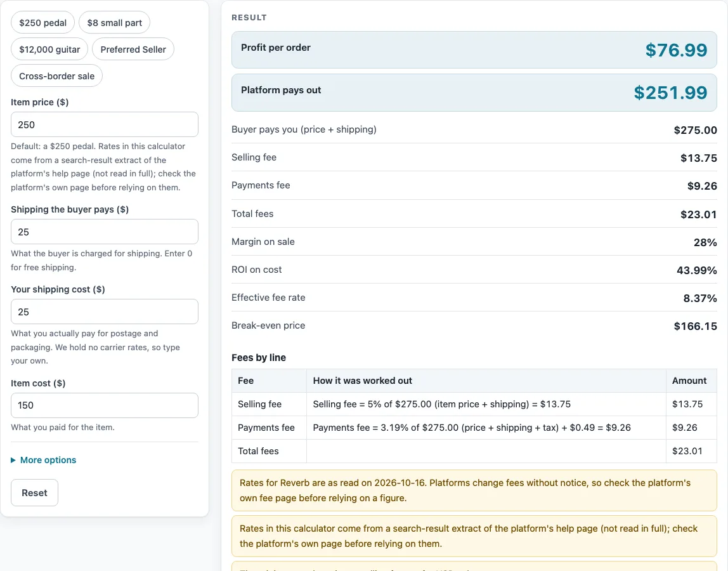Click the RESULT section heading
728x571 pixels.
tap(249, 17)
